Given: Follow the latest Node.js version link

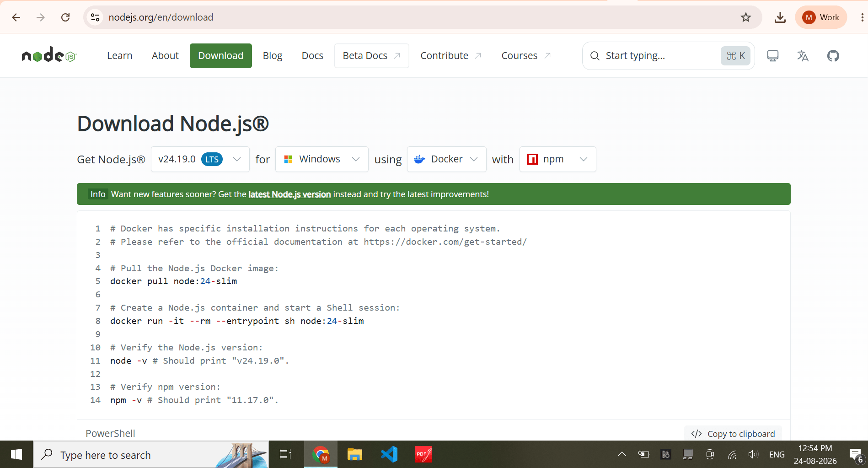Looking at the screenshot, I should click(289, 194).
